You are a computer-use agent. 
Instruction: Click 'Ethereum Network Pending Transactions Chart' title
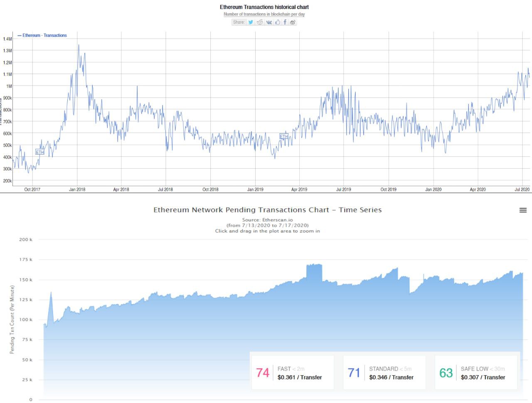tap(268, 210)
